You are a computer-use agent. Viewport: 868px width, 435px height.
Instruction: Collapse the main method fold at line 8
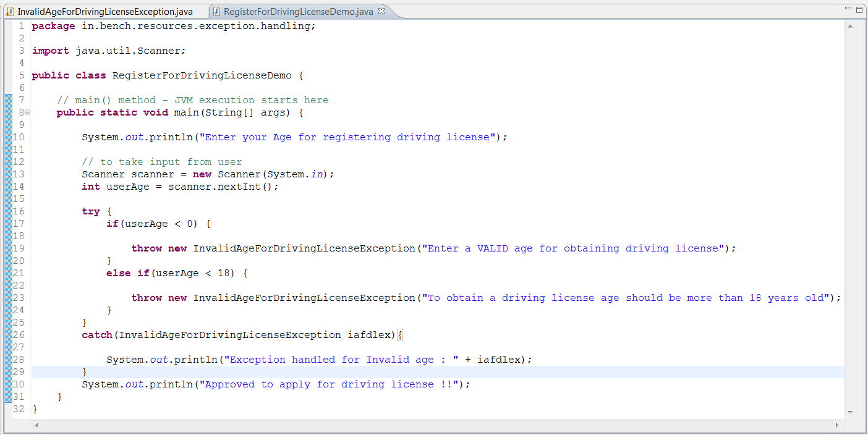(27, 112)
